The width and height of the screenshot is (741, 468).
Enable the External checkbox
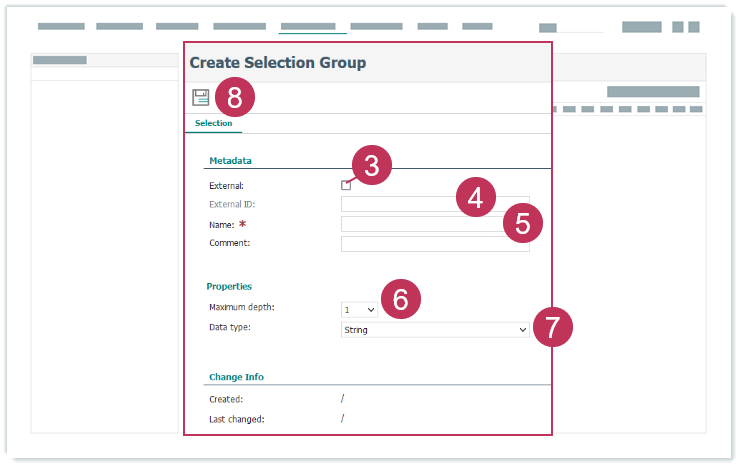[346, 185]
